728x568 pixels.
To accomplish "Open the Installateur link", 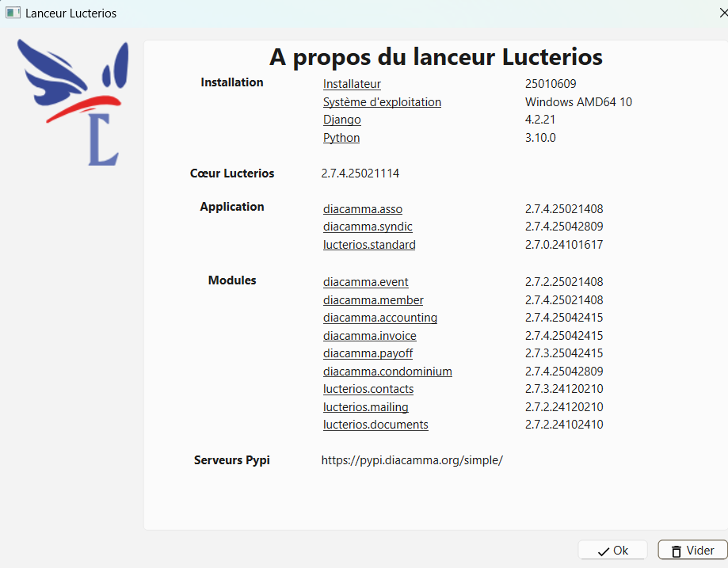I will 352,84.
